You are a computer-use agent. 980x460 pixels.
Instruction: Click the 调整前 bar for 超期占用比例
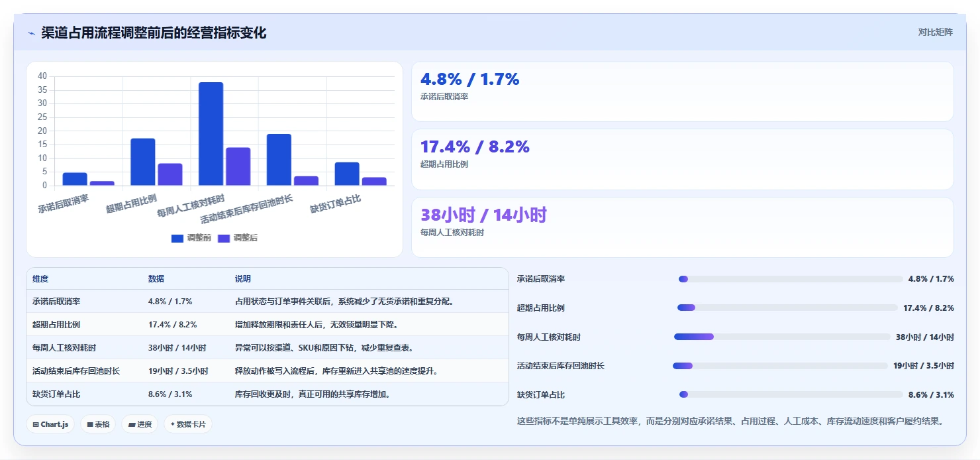(x=142, y=162)
